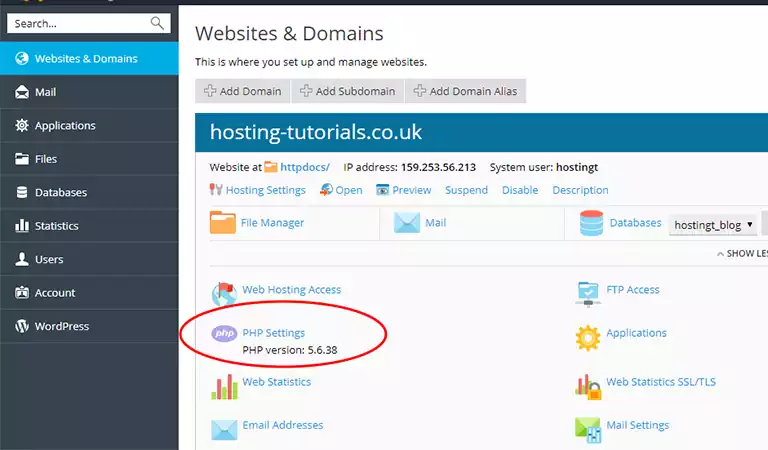Click the Mail Settings icon
This screenshot has width=768, height=450.
588,430
